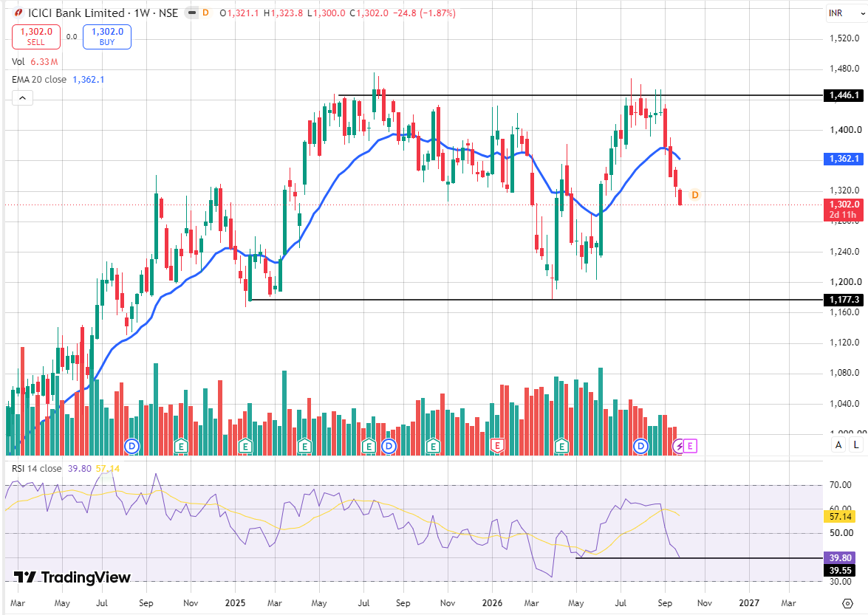This screenshot has height=615, width=868.
Task: Click the 1,400.0 price axis label
Action: [845, 130]
